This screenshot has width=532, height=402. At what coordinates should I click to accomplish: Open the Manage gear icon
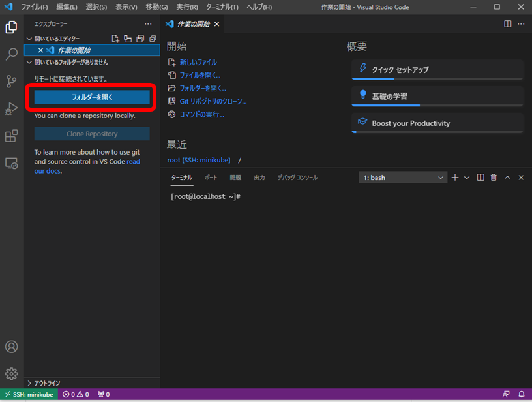tap(11, 373)
